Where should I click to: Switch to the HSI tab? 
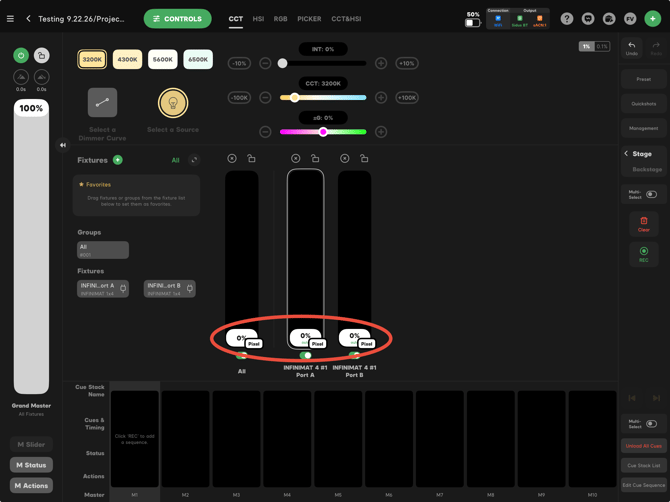pos(258,19)
